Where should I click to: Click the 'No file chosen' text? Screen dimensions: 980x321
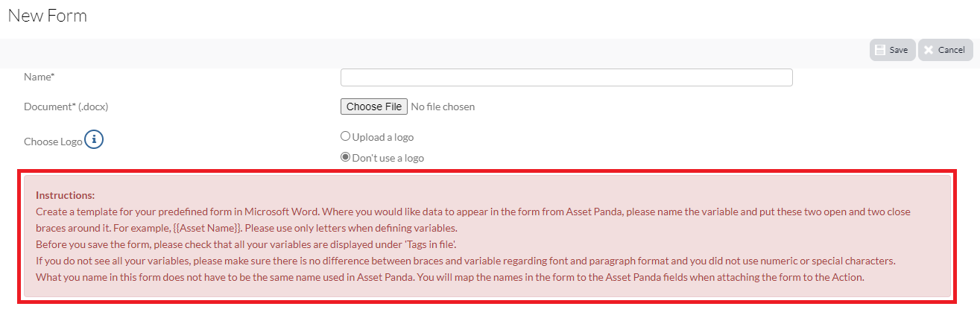[443, 107]
